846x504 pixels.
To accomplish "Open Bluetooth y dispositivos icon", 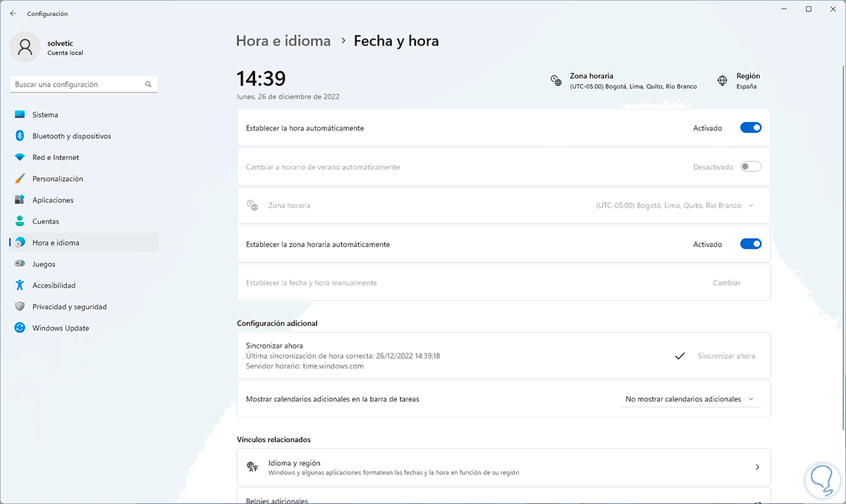I will [x=20, y=136].
